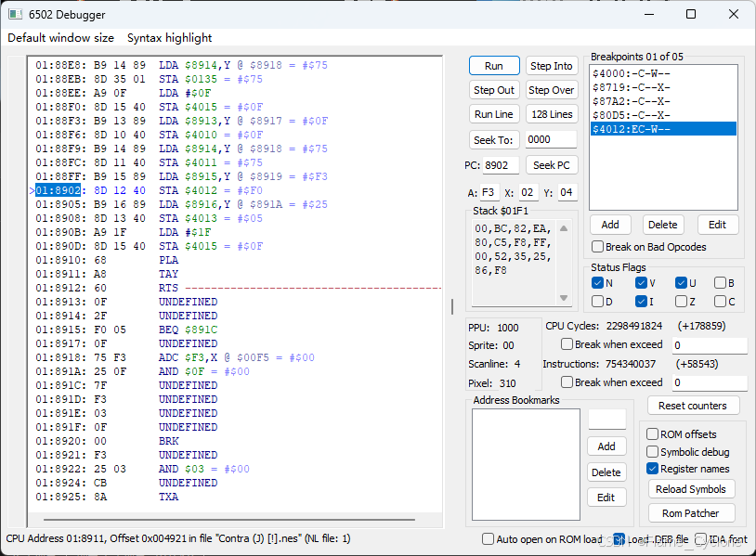Click the stack list scroll up arrow
Screen dimensions: 756x556
(564, 228)
